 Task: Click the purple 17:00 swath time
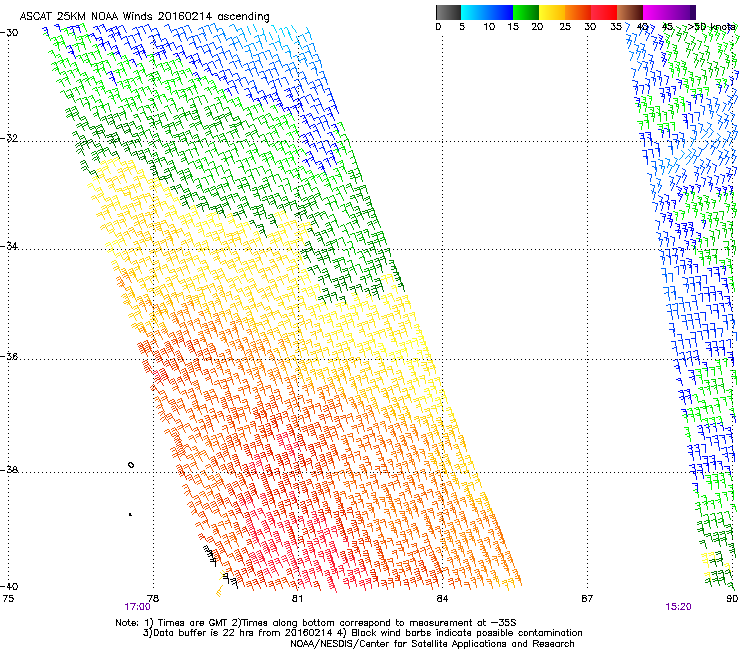(x=137, y=607)
